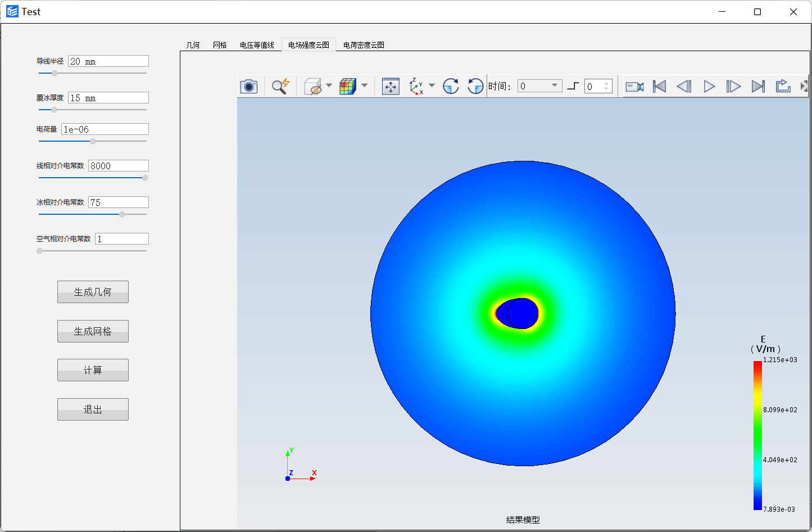Run the 计算 button
The height and width of the screenshot is (532, 812).
(93, 370)
